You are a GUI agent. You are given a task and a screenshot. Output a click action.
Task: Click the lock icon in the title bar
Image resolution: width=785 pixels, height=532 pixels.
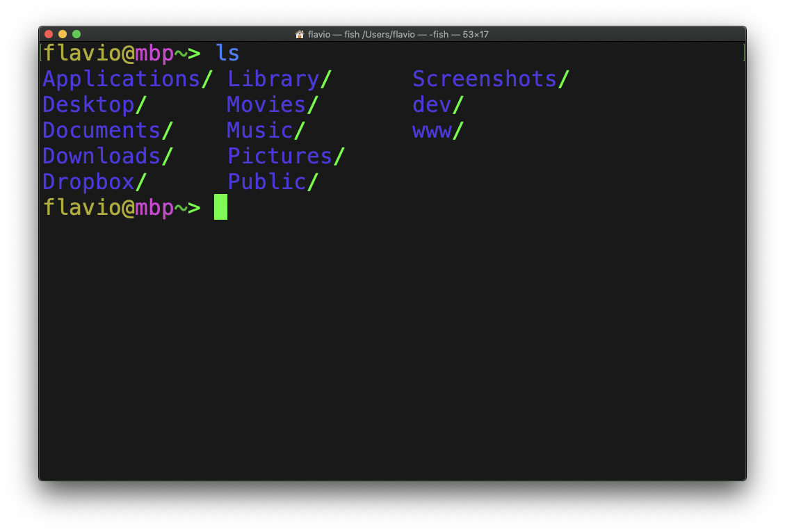coord(299,33)
